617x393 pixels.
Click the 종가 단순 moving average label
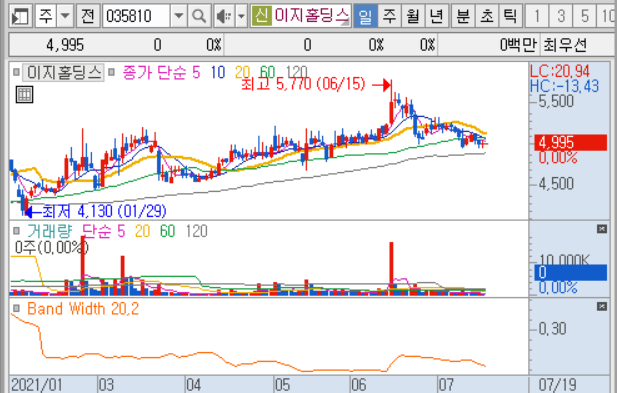point(154,72)
